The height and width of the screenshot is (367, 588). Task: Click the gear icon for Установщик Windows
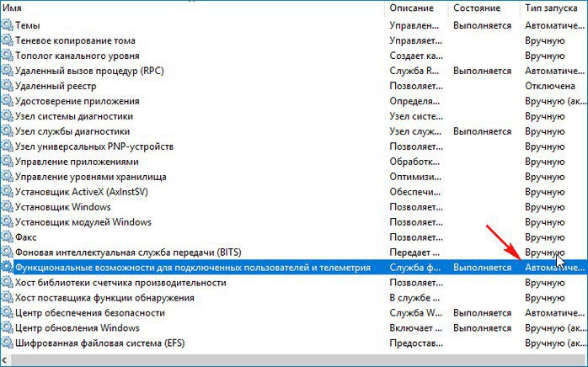(x=7, y=207)
